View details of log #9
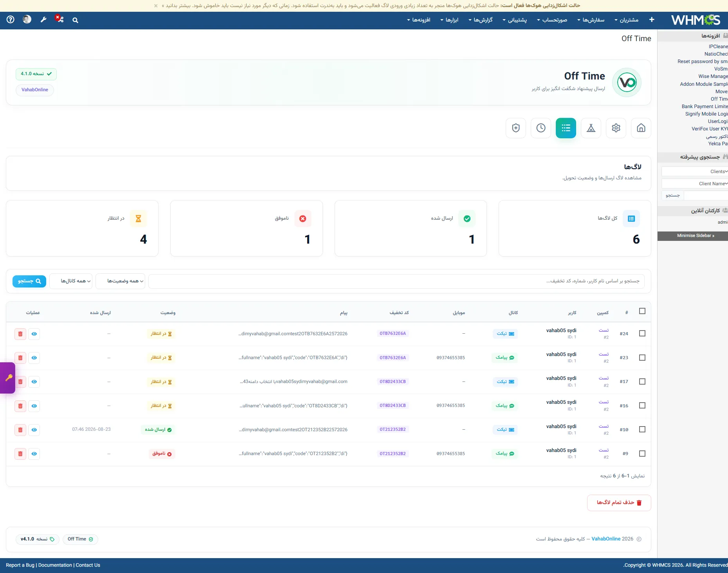Screen dimensions: 728x573 (34, 454)
